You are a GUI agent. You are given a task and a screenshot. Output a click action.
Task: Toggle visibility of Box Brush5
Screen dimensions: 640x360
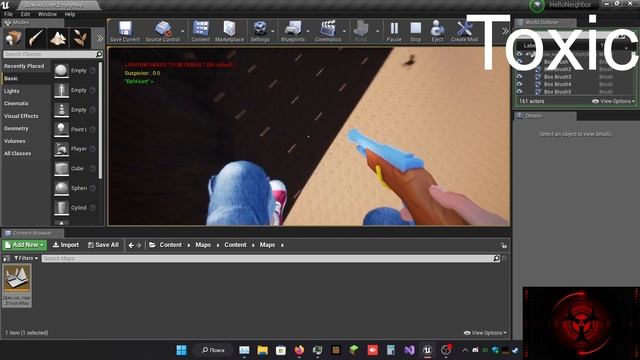tap(519, 91)
